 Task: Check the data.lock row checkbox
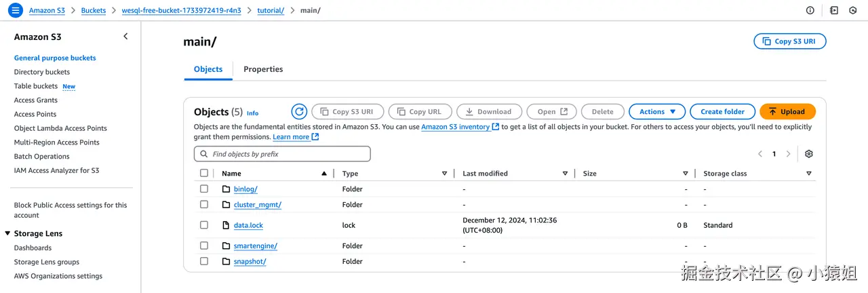(x=204, y=224)
